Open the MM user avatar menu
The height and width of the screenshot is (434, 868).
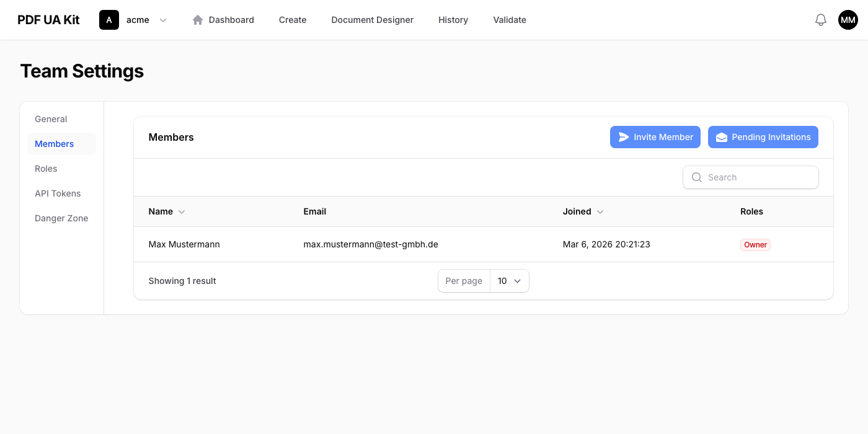click(848, 20)
